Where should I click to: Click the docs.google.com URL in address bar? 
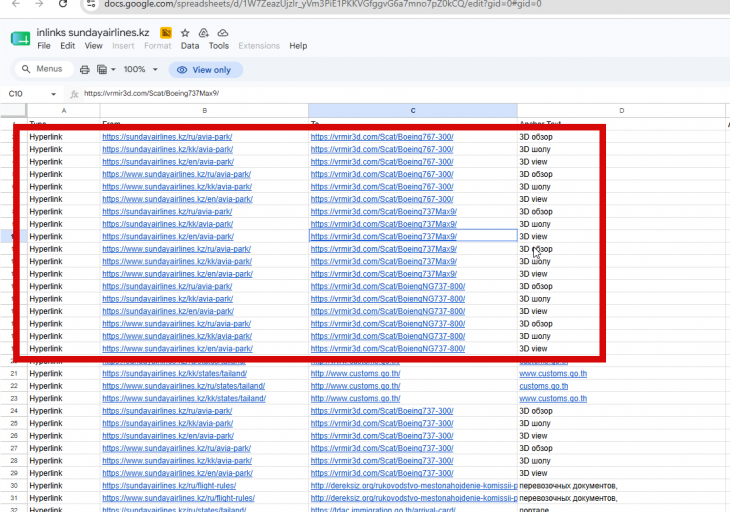pos(323,4)
